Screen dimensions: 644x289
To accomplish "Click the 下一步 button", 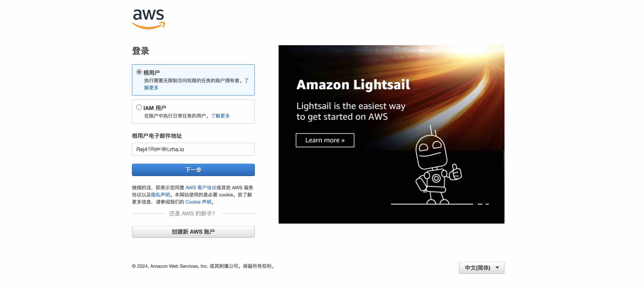I will point(193,170).
